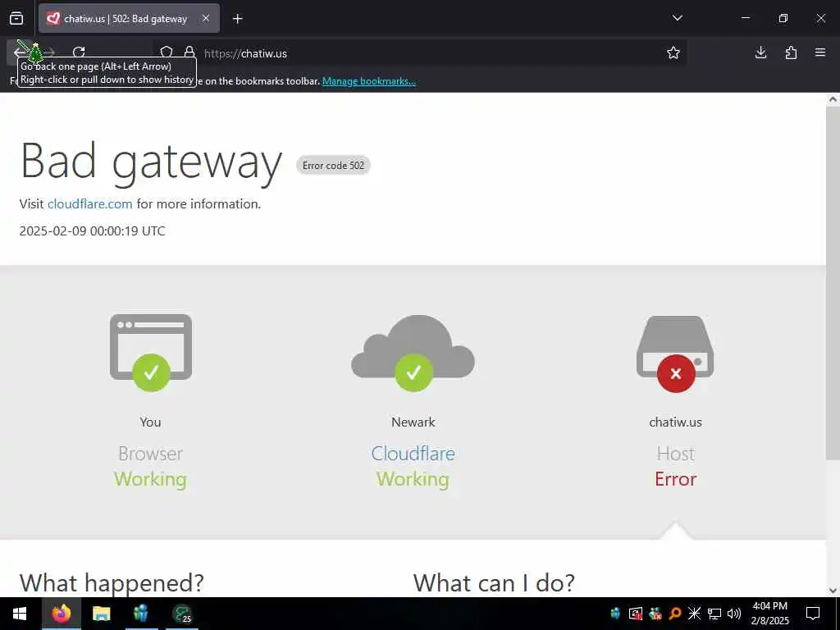Click the 2025-02-09 UTC timestamp text

(92, 231)
